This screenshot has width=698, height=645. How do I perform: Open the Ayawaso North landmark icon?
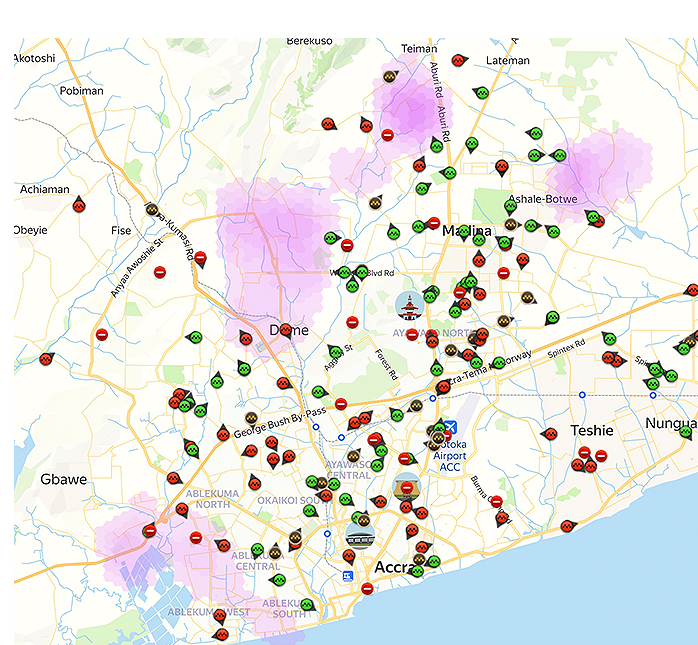(x=408, y=305)
